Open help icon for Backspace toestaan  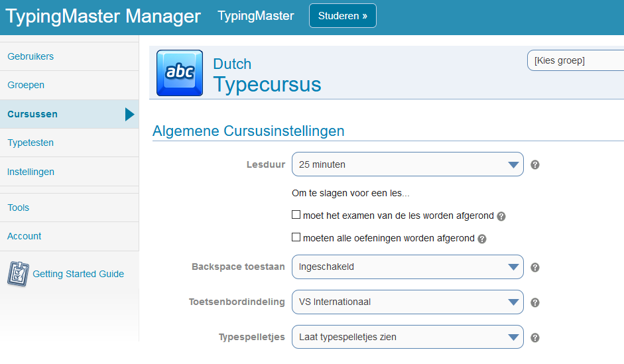[535, 267]
